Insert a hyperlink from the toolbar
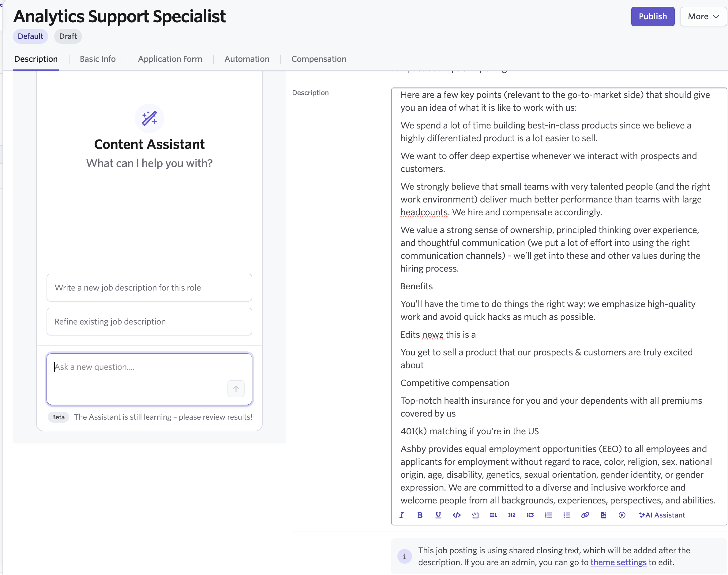 585,515
